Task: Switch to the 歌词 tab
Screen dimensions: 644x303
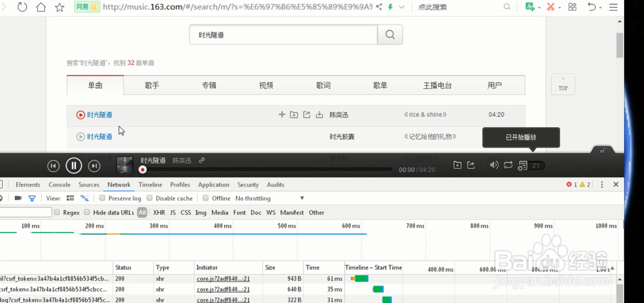Action: [323, 86]
